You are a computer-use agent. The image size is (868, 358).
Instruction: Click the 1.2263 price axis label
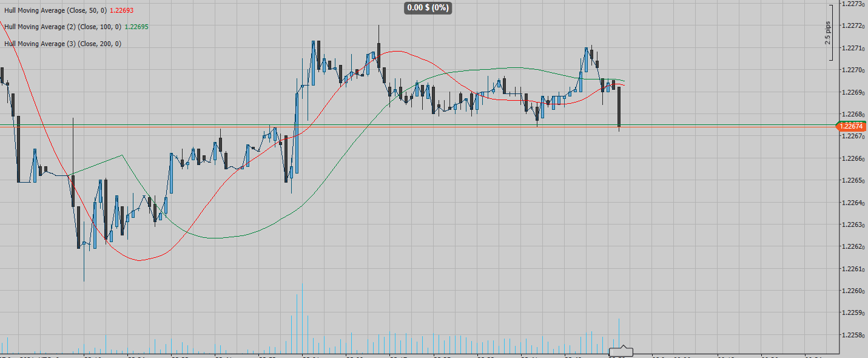[853, 225]
